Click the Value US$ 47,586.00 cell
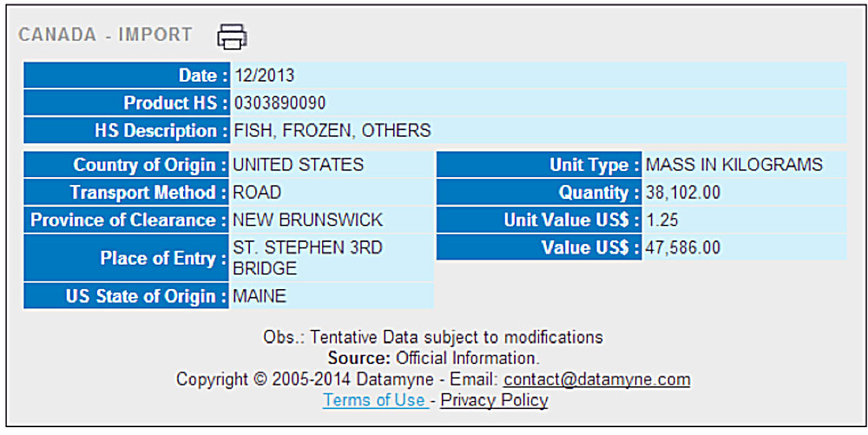The height and width of the screenshot is (435, 868). (745, 247)
